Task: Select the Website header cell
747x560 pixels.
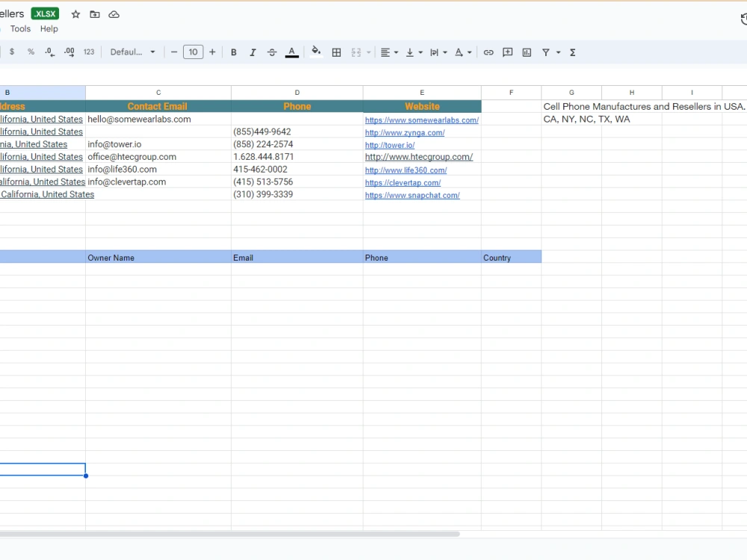Action: (x=422, y=106)
